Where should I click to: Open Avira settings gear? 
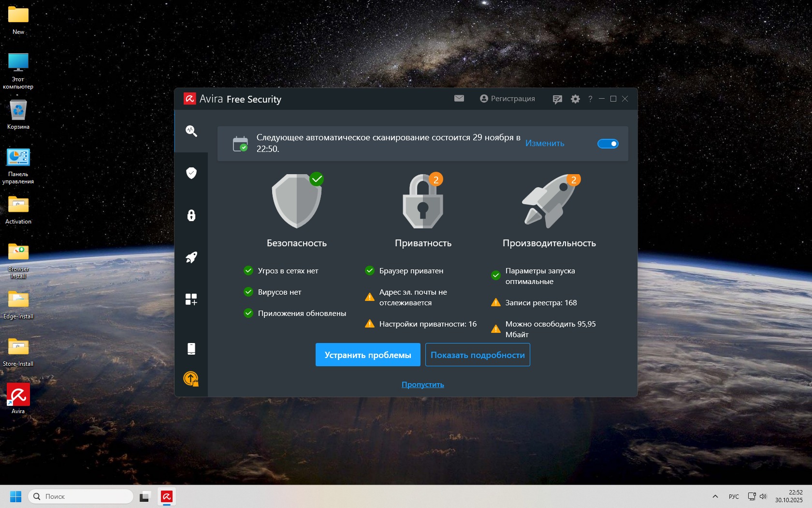coord(575,99)
